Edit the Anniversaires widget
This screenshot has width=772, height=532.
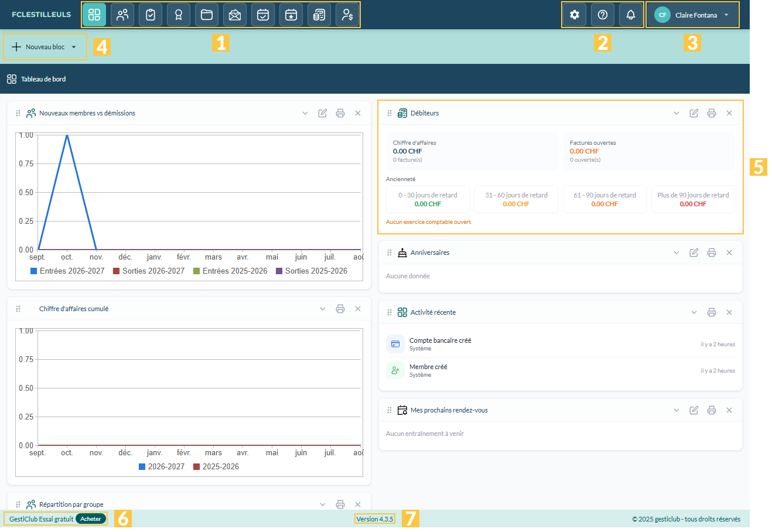click(x=694, y=253)
